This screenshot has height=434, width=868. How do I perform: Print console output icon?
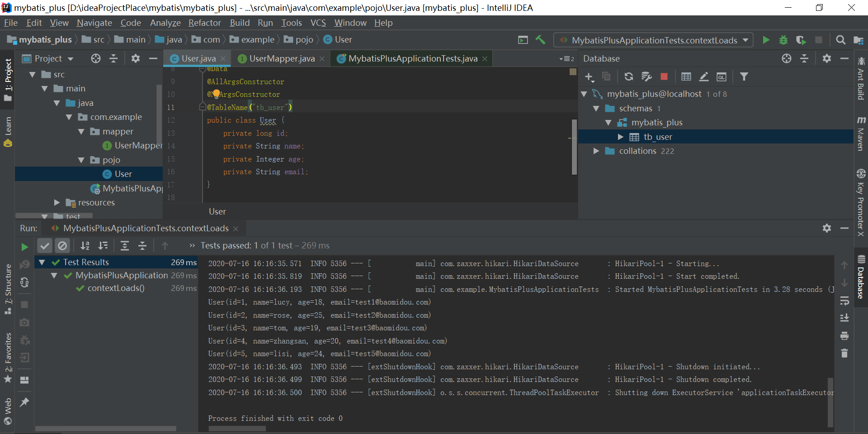(x=844, y=336)
